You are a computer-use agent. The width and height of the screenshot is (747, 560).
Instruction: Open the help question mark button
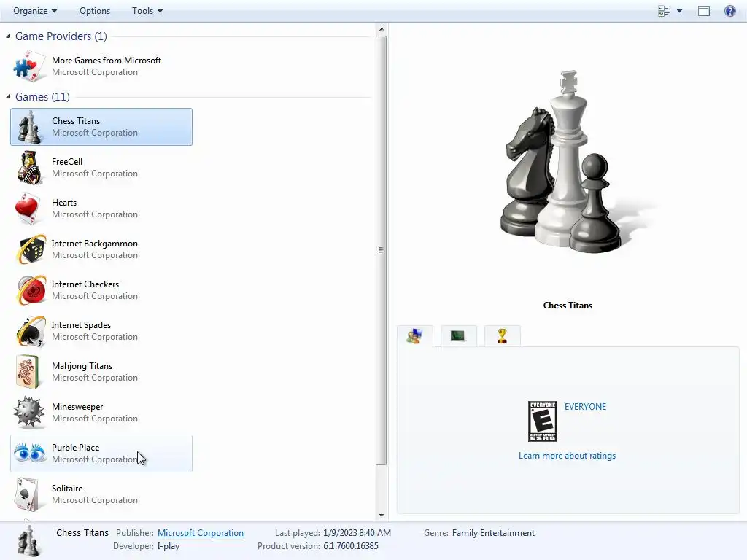pyautogui.click(x=729, y=10)
